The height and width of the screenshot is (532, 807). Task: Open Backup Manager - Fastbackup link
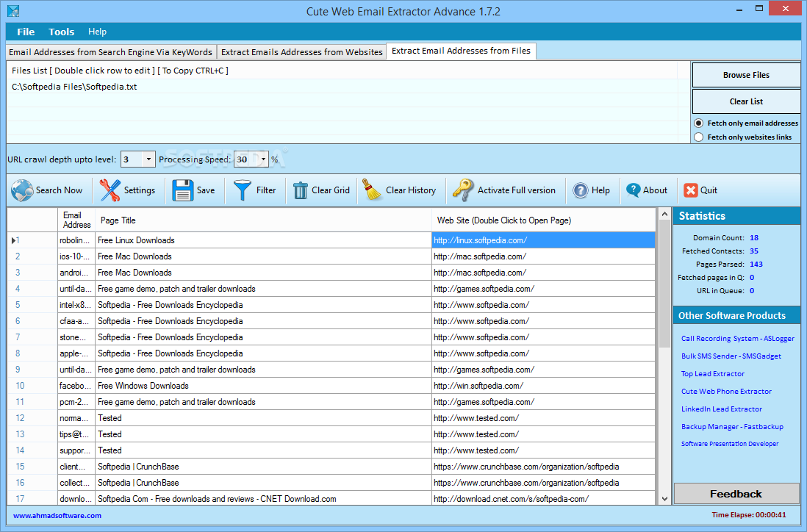[x=732, y=426]
